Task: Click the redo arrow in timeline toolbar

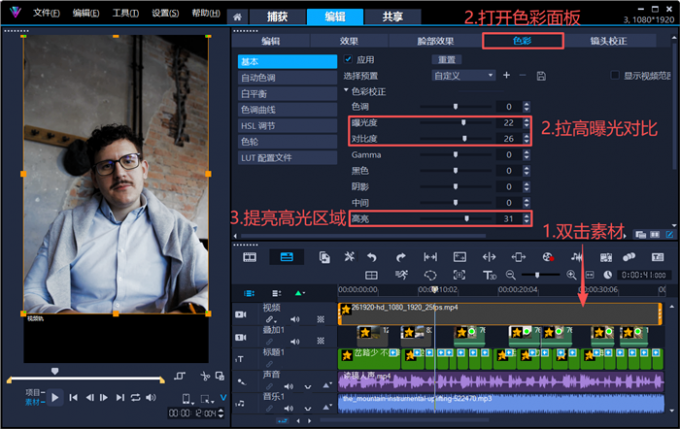Action: 401,257
